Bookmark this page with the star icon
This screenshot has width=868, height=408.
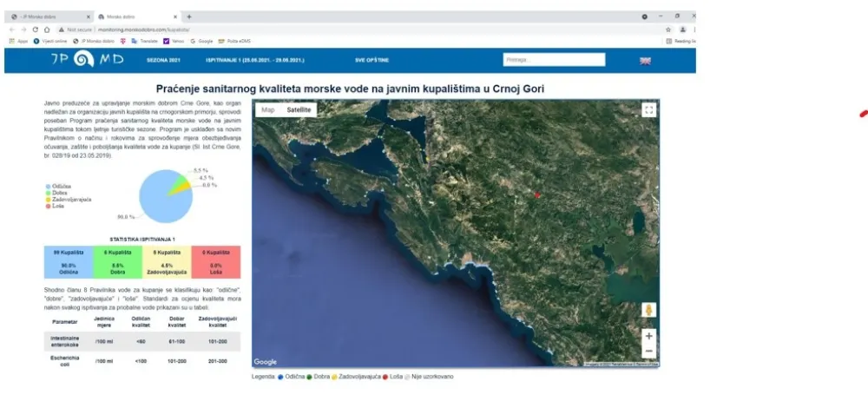tap(668, 30)
